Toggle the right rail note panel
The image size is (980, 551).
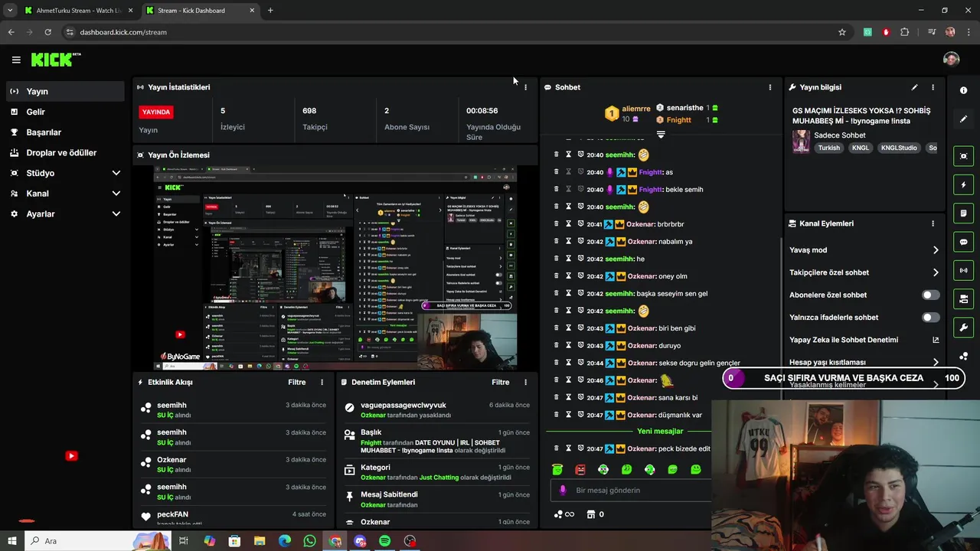click(x=963, y=214)
